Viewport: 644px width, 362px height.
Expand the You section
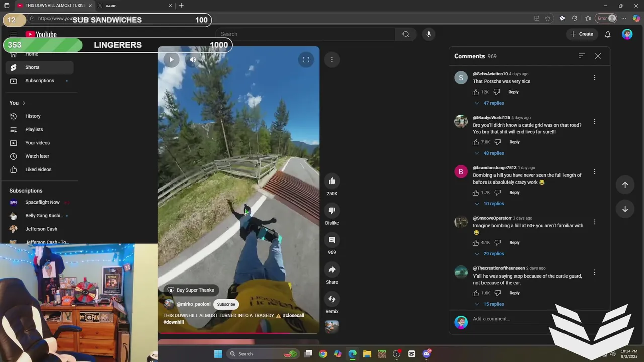point(17,103)
